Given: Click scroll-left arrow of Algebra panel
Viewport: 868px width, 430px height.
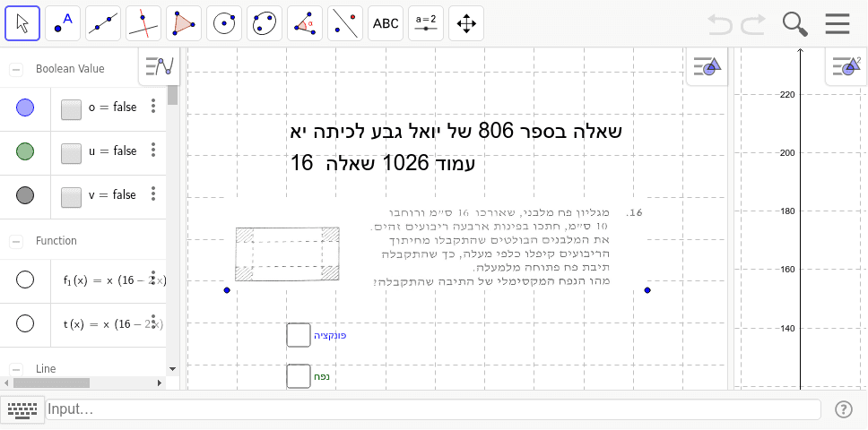Looking at the screenshot, I should pyautogui.click(x=5, y=383).
